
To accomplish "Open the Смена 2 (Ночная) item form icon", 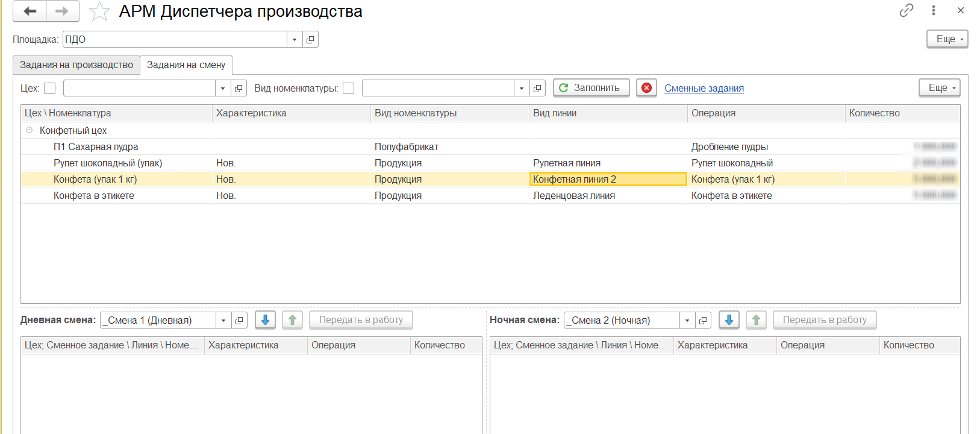I will (703, 321).
